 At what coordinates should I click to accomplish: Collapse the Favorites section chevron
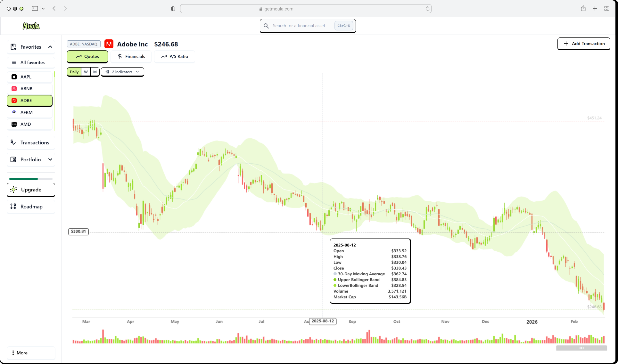pyautogui.click(x=50, y=47)
